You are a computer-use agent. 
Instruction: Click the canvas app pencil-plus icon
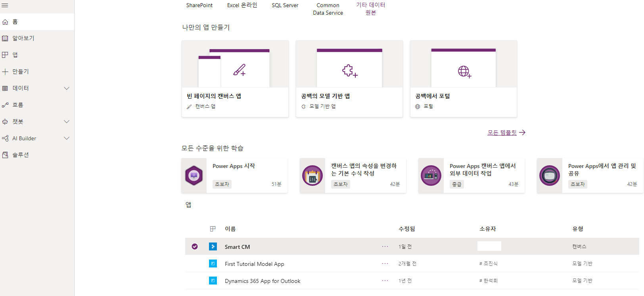coord(240,70)
